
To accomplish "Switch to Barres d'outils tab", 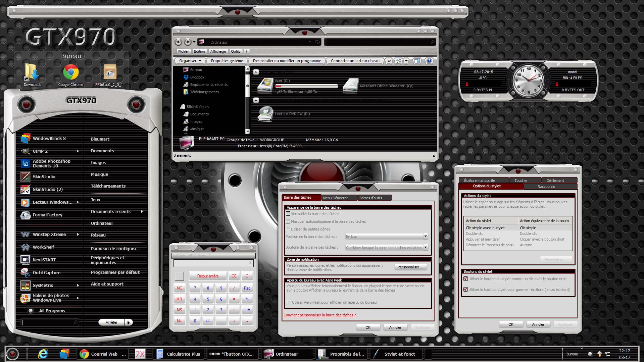I will tap(374, 198).
